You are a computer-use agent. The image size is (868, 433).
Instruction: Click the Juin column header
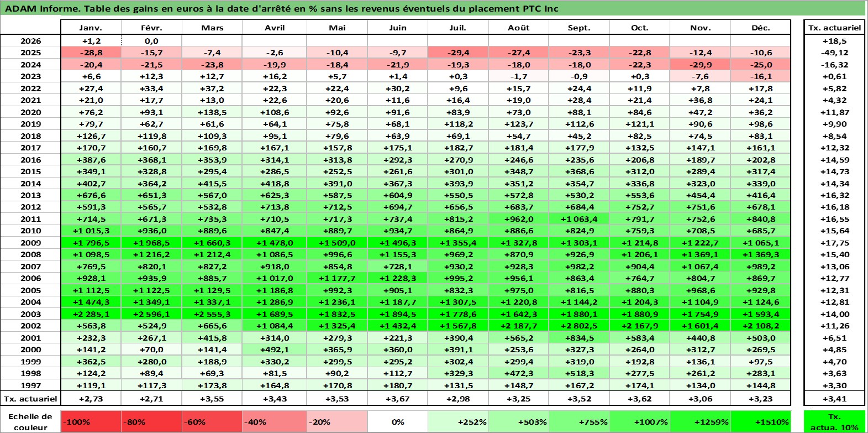(x=398, y=28)
